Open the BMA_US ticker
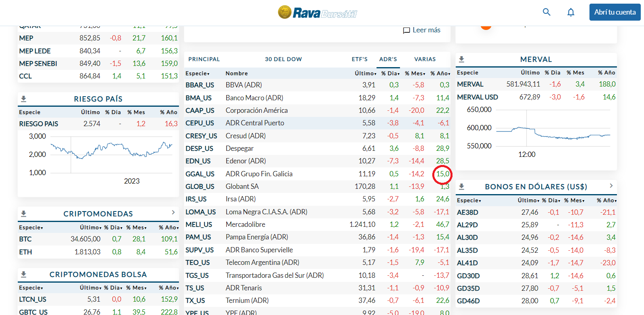 pyautogui.click(x=199, y=98)
